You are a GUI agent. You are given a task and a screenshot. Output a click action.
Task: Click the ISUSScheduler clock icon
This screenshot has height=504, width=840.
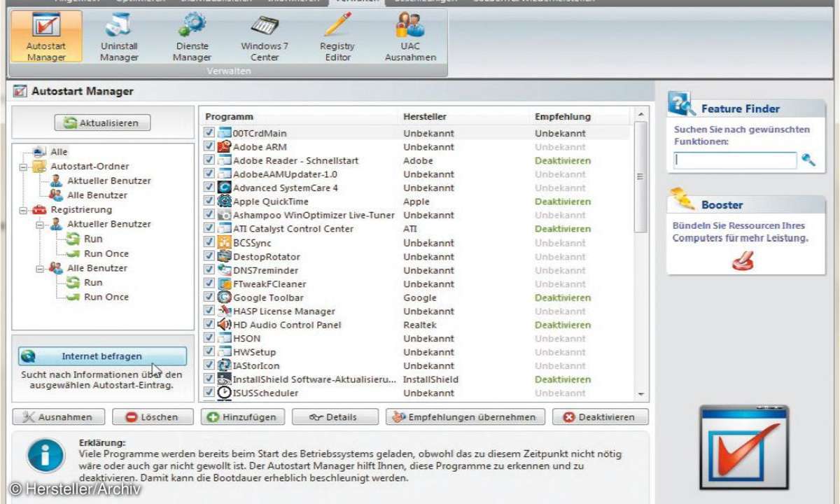pyautogui.click(x=224, y=393)
